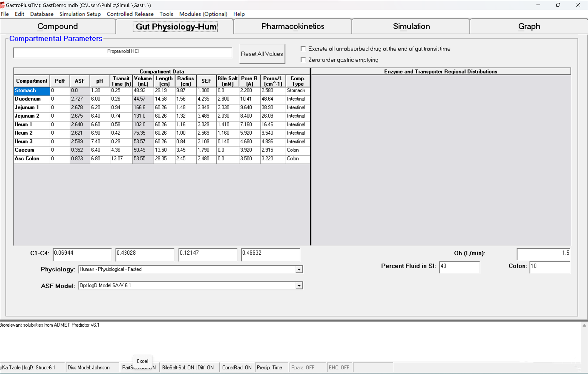Click the Comp. Type column header
This screenshot has width=588, height=374.
(298, 81)
